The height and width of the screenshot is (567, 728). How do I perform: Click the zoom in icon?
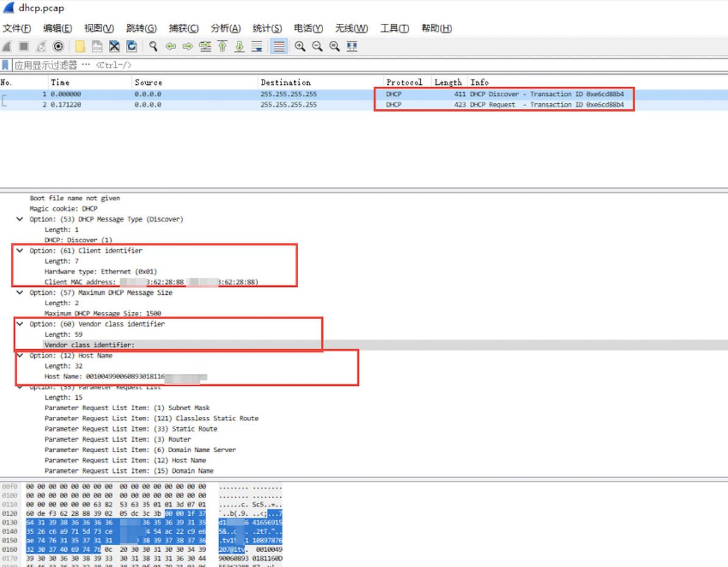click(x=300, y=46)
